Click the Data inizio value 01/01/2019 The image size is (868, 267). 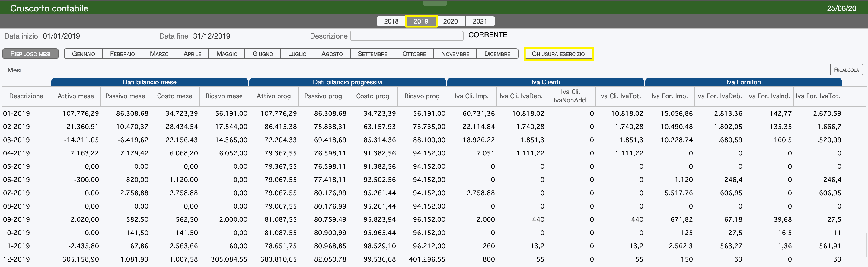click(x=61, y=36)
